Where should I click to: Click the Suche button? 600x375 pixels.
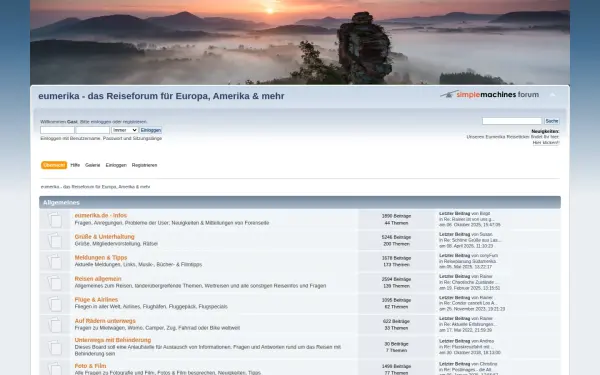point(552,121)
